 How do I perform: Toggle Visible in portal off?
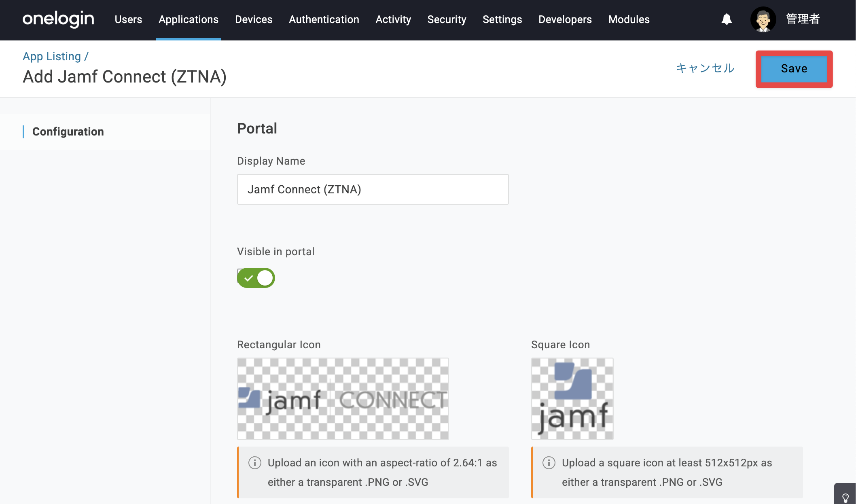tap(256, 278)
